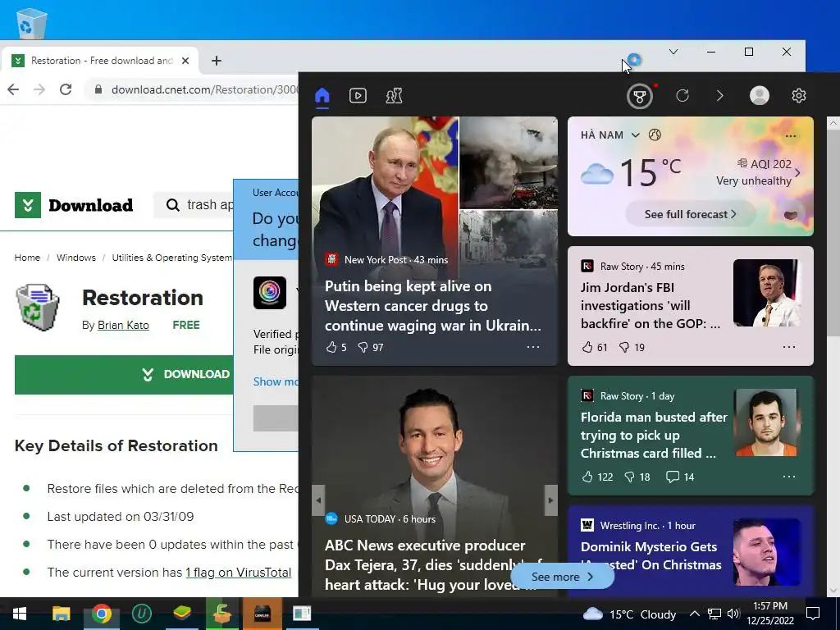Open Chrome from taskbar
The image size is (840, 630).
tap(101, 614)
